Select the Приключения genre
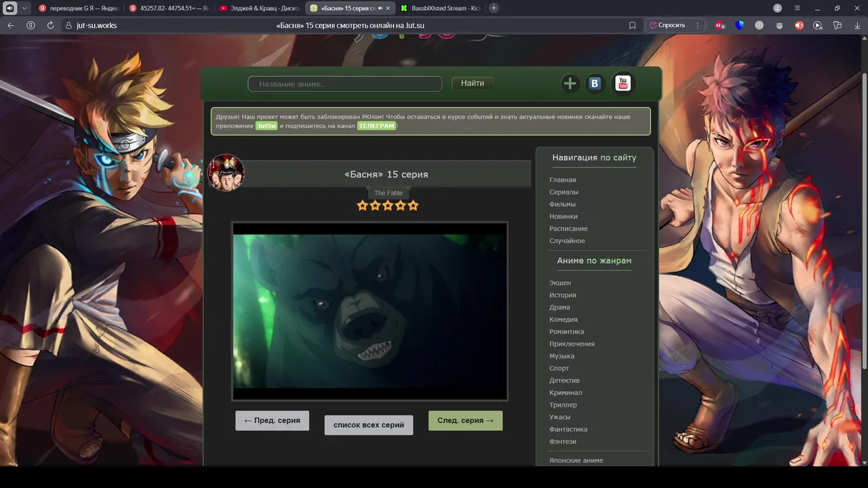868x488 pixels. point(572,344)
